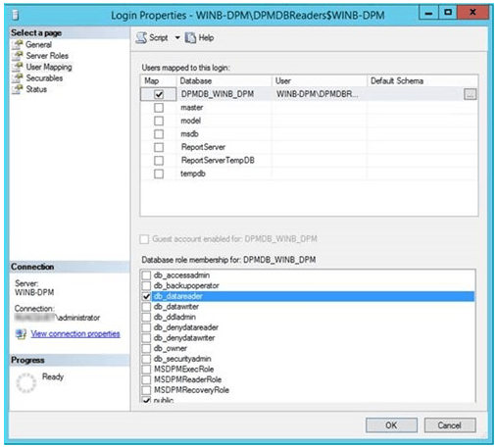Map the ReportServerTempDB database
The image size is (498, 448).
[159, 161]
